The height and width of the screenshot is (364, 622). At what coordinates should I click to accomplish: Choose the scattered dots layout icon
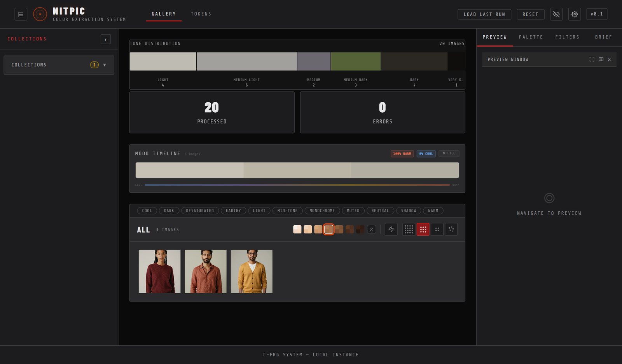[451, 230]
